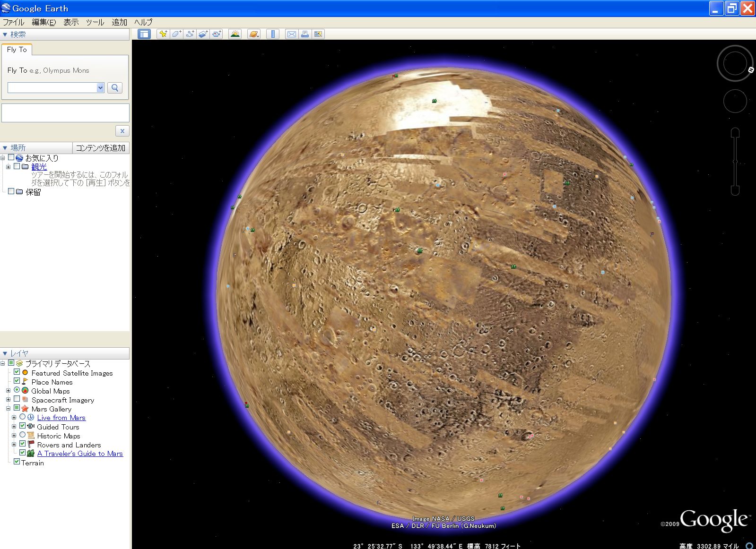756x549 pixels.
Task: Collapse the 検索 search panel
Action: pyautogui.click(x=5, y=34)
